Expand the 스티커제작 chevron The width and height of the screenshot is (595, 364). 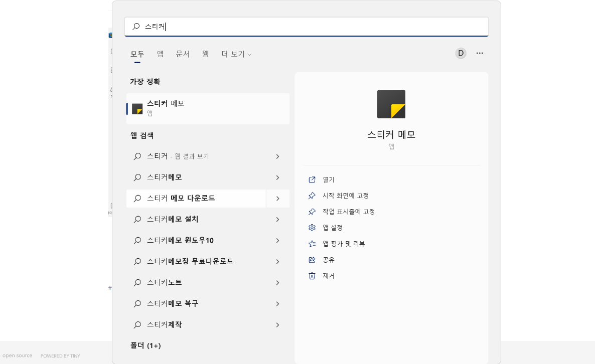[278, 325]
